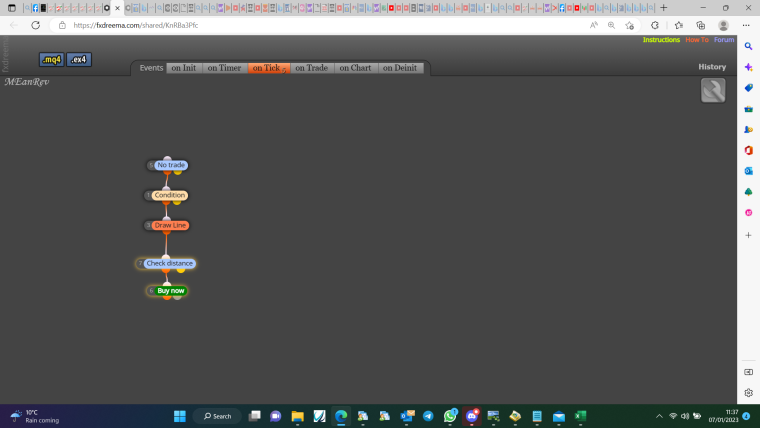Open the History panel
Screen dimensions: 760x428
(712, 67)
